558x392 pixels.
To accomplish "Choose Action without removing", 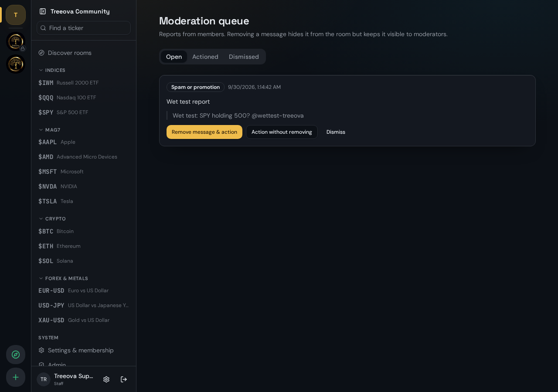I will click(x=282, y=132).
